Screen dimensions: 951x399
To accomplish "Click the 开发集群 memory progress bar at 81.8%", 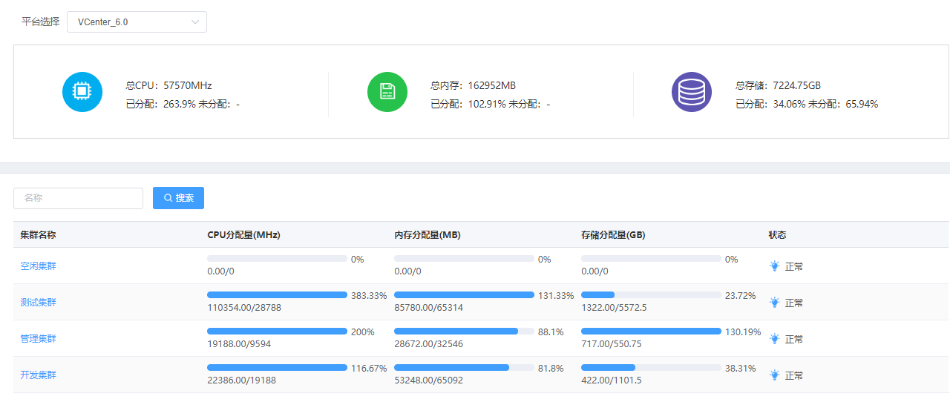I will point(464,367).
